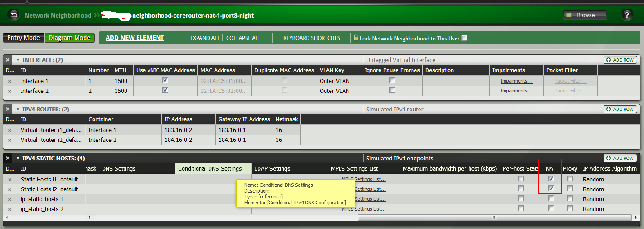Click Container cell Interface 1 in router table
The height and width of the screenshot is (229, 644).
(x=124, y=130)
